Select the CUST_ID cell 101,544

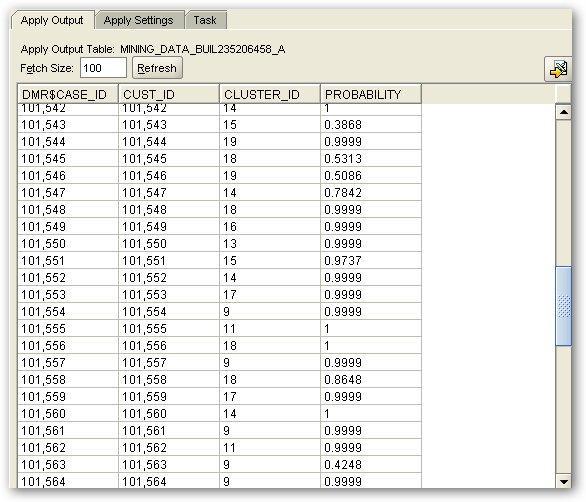click(x=169, y=142)
